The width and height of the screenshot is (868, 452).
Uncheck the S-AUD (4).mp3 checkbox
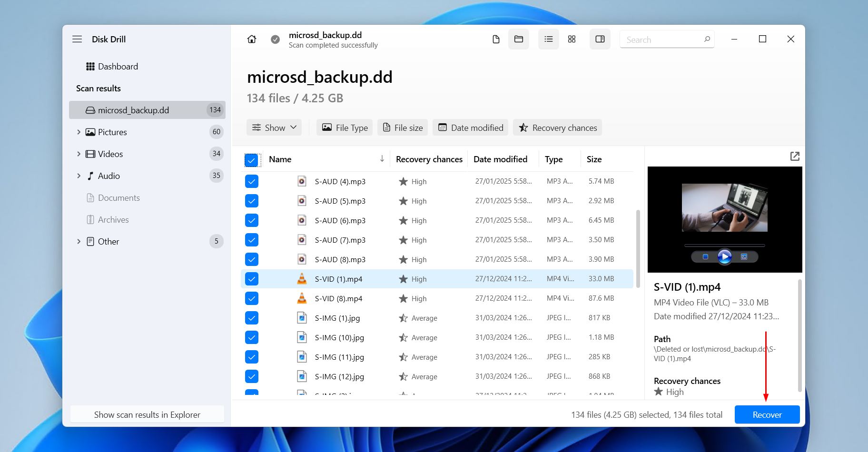252,181
